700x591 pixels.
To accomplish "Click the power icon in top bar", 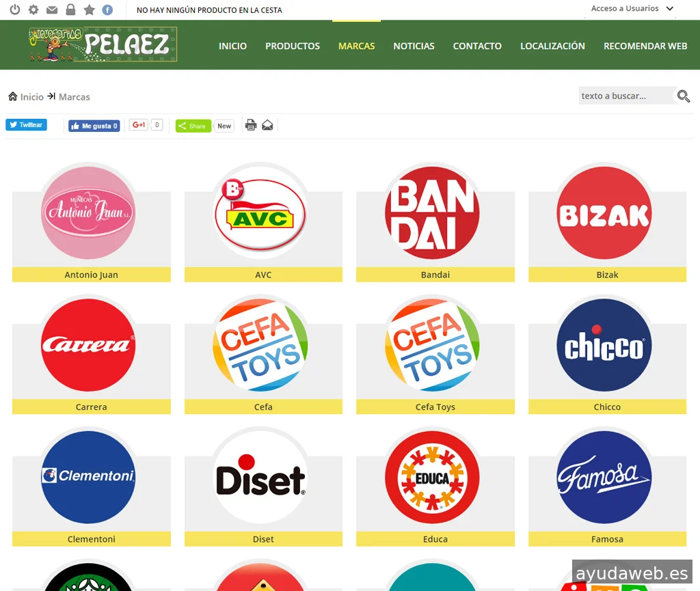I will click(15, 10).
